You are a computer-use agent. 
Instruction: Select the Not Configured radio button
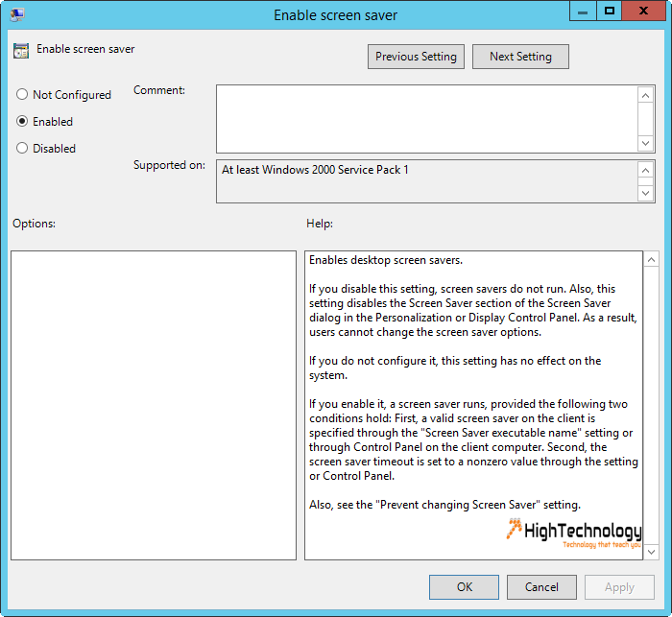22,94
